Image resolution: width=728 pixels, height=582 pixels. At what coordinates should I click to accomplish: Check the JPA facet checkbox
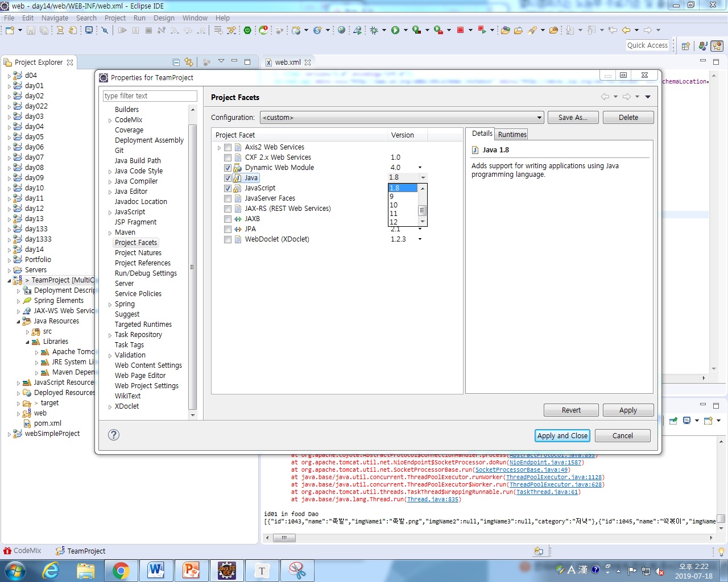click(227, 229)
